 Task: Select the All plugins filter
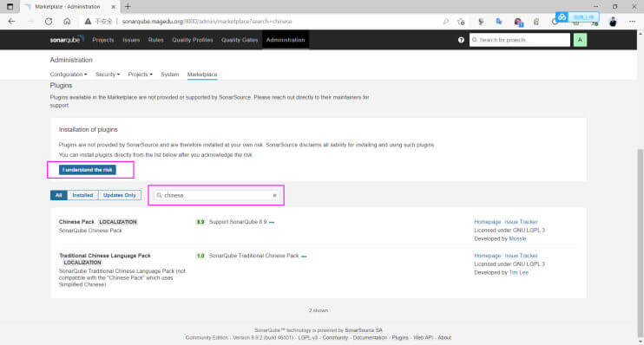59,195
